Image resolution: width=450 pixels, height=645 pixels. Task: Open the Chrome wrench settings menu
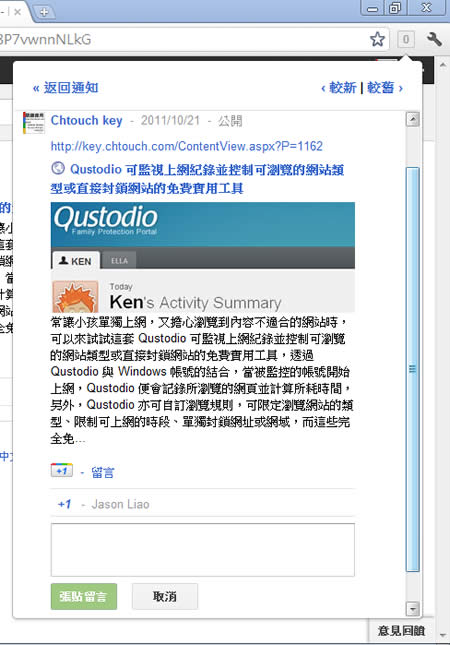[434, 39]
